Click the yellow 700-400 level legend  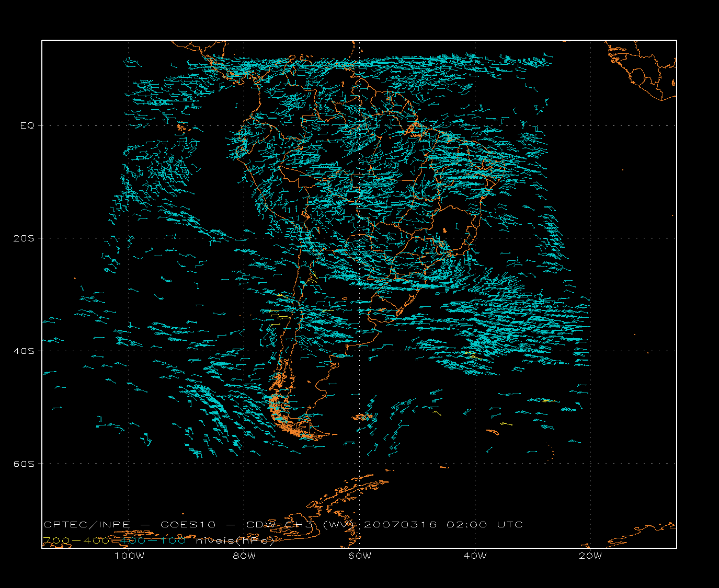pyautogui.click(x=76, y=540)
